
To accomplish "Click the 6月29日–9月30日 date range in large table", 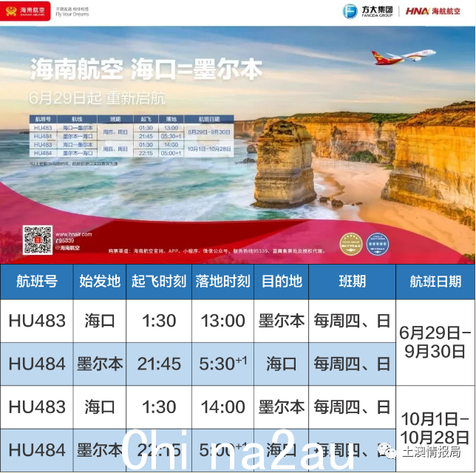I will [435, 342].
